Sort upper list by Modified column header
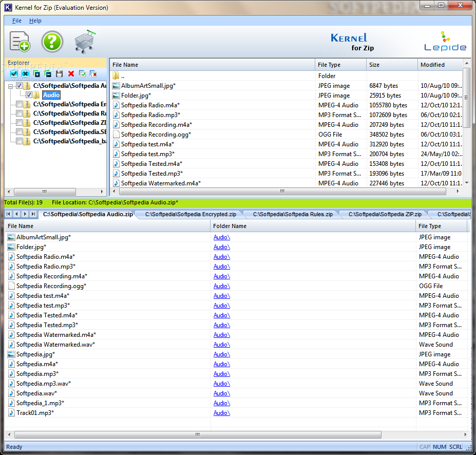The width and height of the screenshot is (476, 455). coord(440,65)
